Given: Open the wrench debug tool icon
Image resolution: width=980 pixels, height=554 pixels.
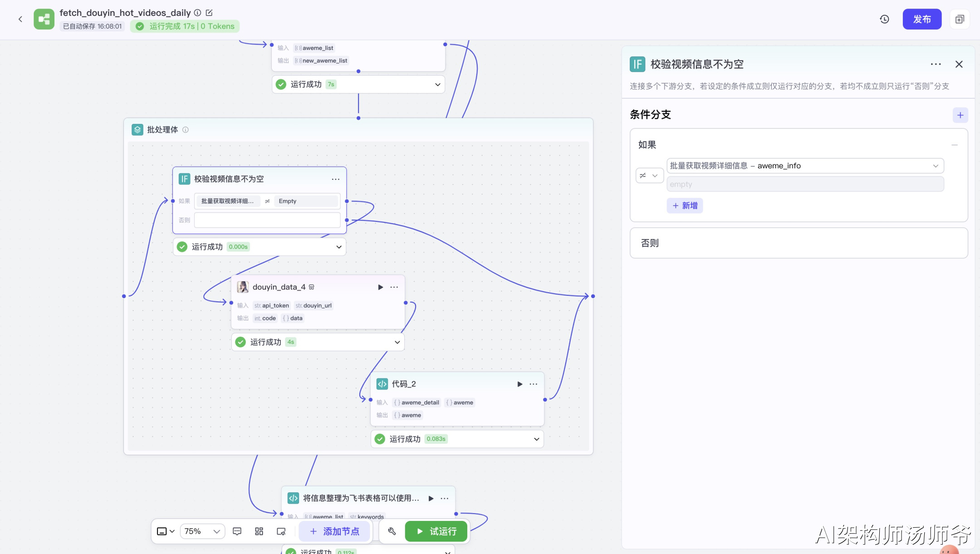Looking at the screenshot, I should (392, 531).
